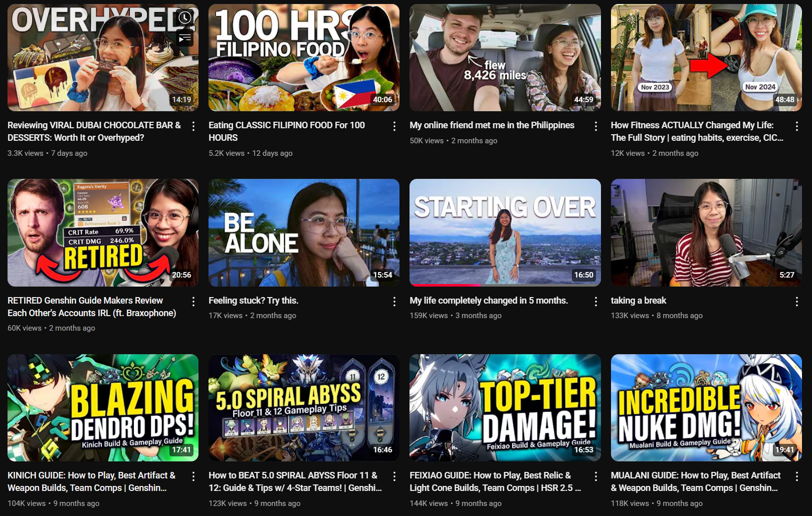Viewport: 812px width, 516px height.
Task: Click the 16:53 duration badge
Action: (583, 450)
